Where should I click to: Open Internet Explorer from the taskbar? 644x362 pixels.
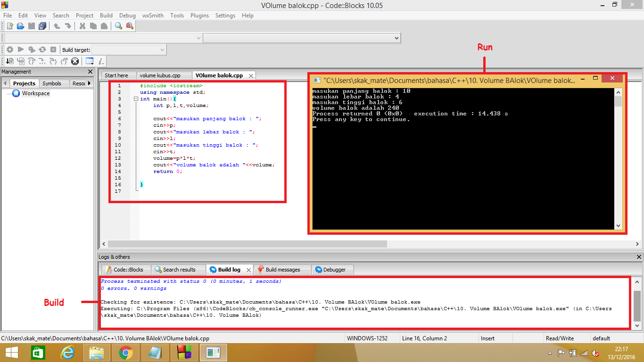coord(68,353)
